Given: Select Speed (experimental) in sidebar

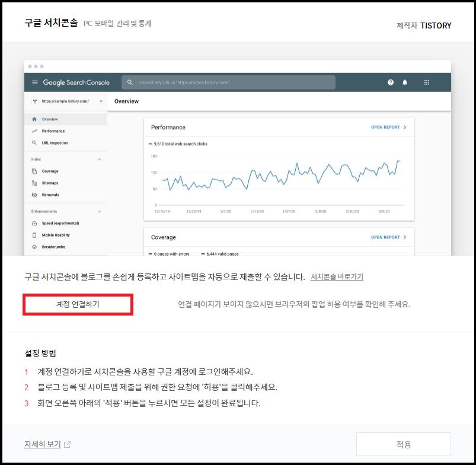Looking at the screenshot, I should tap(60, 223).
